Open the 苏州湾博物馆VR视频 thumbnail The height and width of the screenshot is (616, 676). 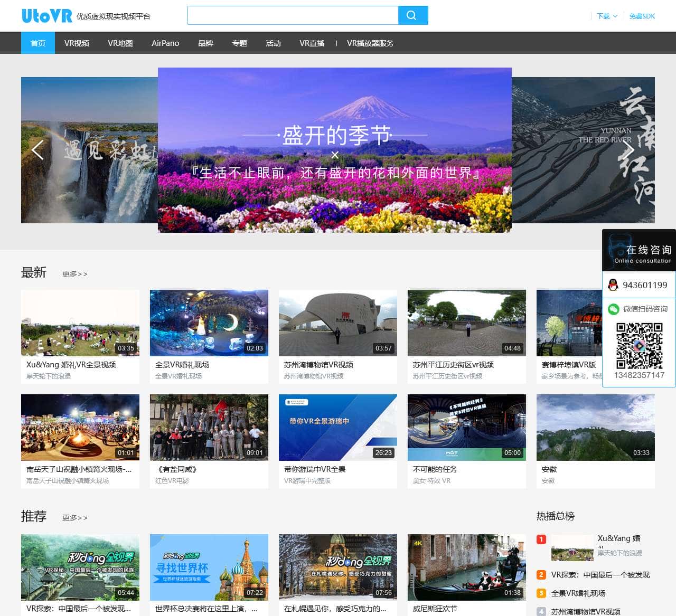(x=337, y=323)
